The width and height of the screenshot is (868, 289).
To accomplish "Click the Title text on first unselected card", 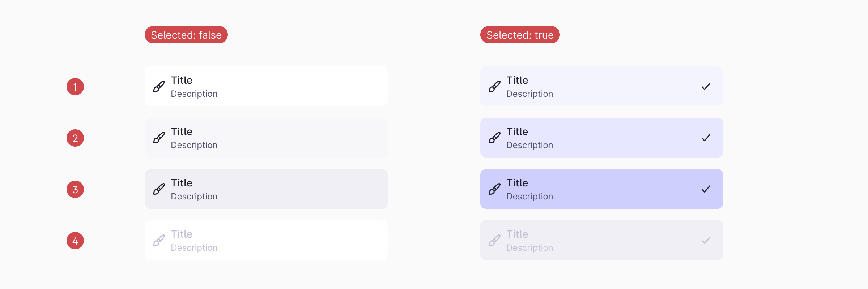I will pyautogui.click(x=182, y=80).
